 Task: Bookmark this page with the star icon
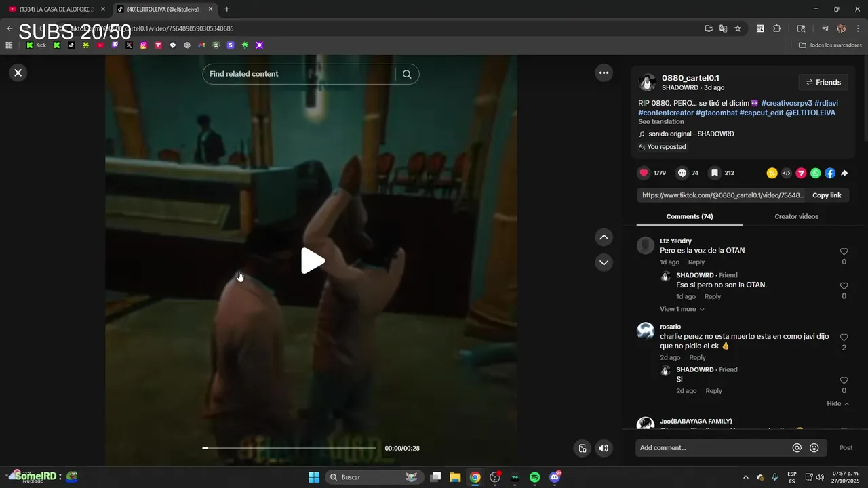tap(738, 28)
